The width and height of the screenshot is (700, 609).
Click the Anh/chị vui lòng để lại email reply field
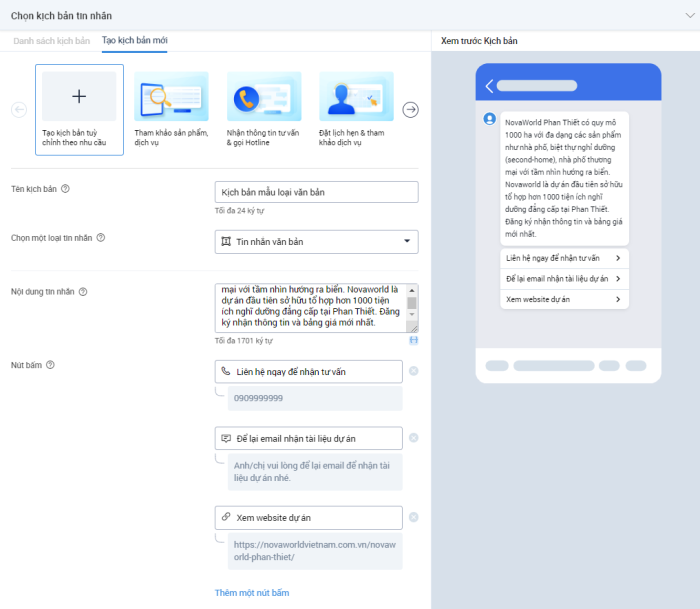(x=315, y=472)
